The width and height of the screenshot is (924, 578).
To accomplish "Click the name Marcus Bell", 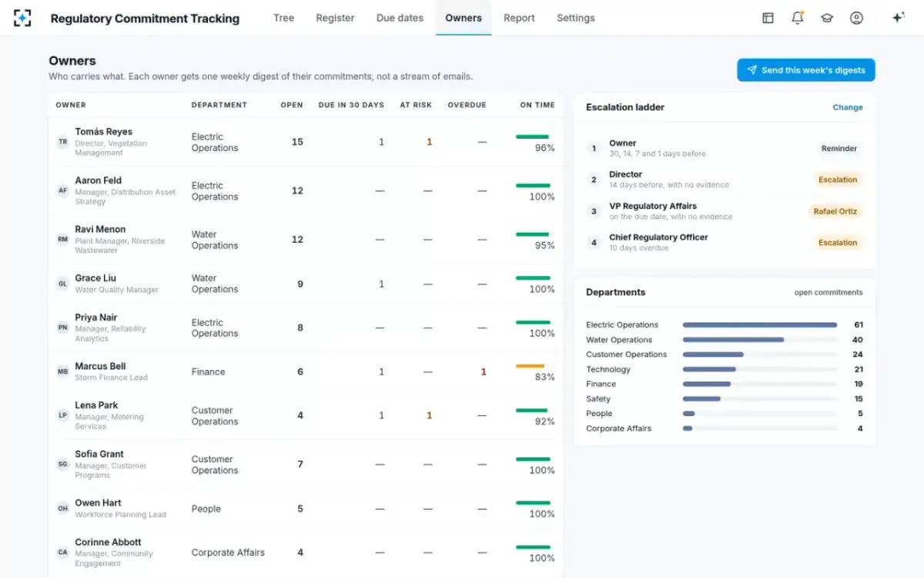I will pyautogui.click(x=100, y=367).
